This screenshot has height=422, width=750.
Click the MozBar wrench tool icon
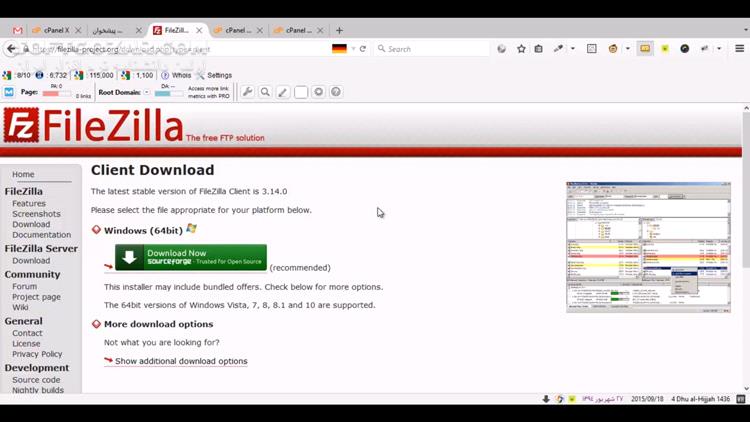[x=247, y=92]
